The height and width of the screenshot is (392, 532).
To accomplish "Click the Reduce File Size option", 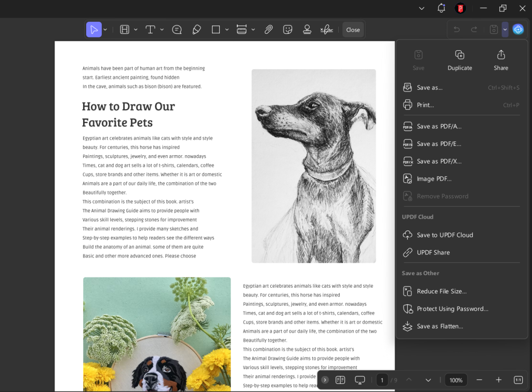I will 441,291.
